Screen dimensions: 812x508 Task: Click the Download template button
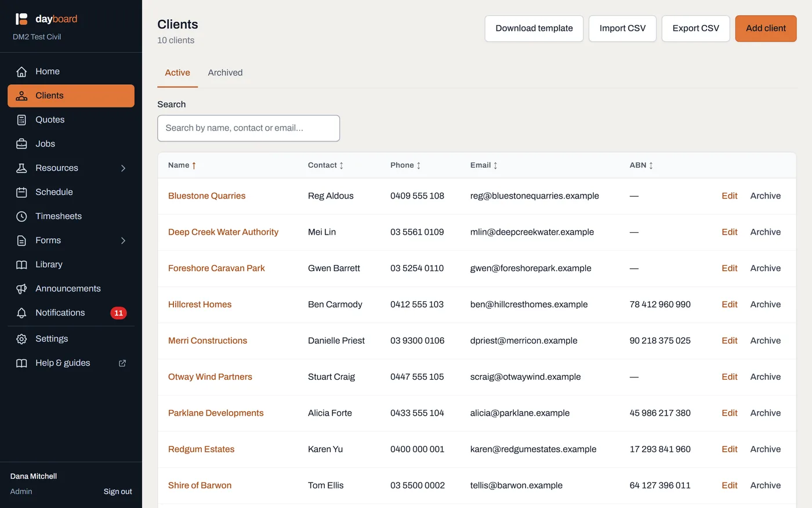[534, 28]
